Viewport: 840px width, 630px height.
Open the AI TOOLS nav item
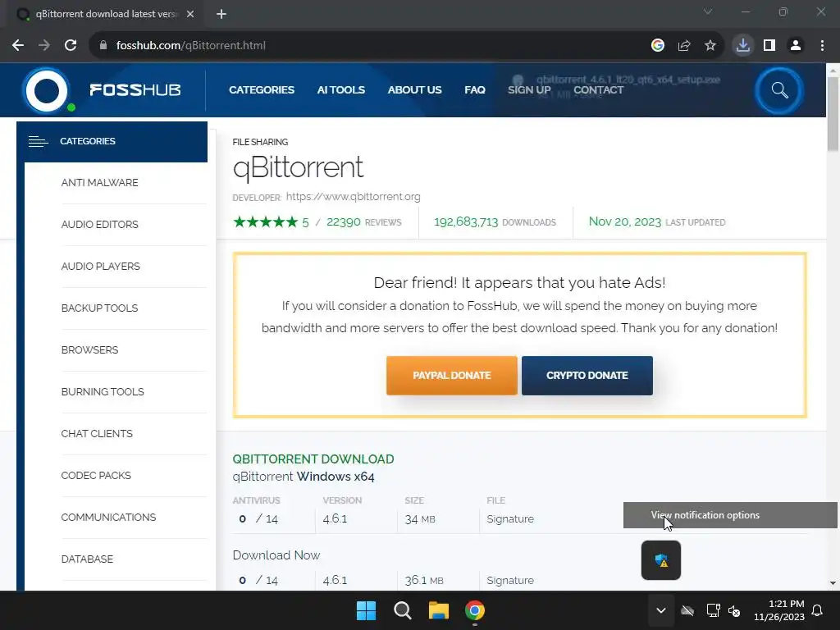340,90
